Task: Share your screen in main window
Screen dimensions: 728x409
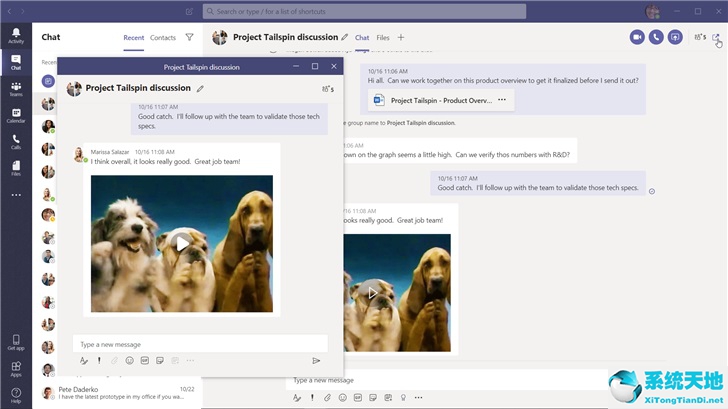Action: click(x=675, y=37)
